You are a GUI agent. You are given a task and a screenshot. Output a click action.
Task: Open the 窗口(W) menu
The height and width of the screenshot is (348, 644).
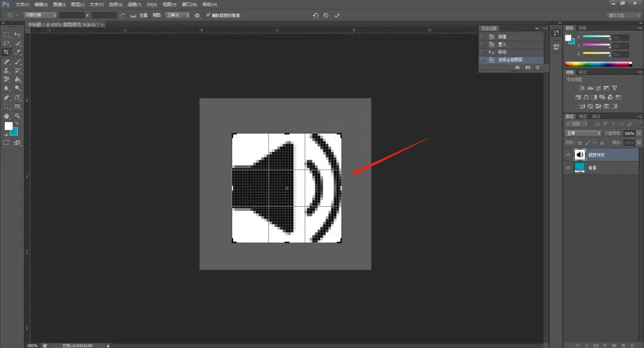point(190,5)
